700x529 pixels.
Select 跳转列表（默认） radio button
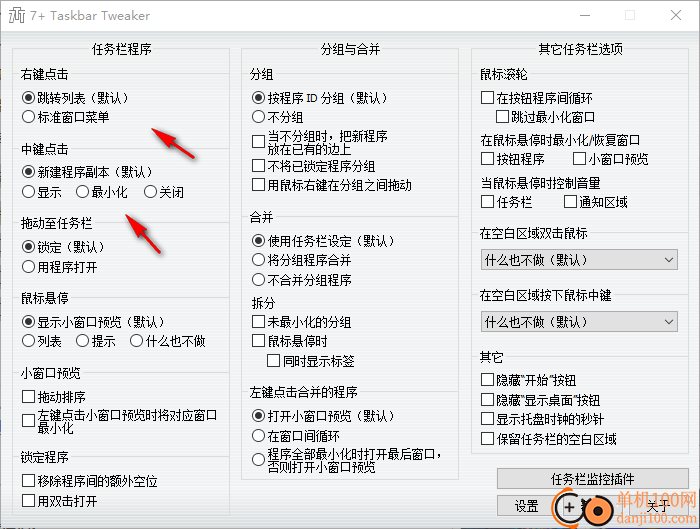pyautogui.click(x=28, y=98)
